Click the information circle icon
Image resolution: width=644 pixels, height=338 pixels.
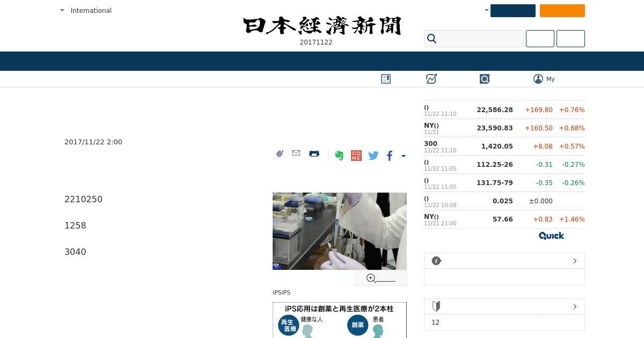pyautogui.click(x=436, y=261)
